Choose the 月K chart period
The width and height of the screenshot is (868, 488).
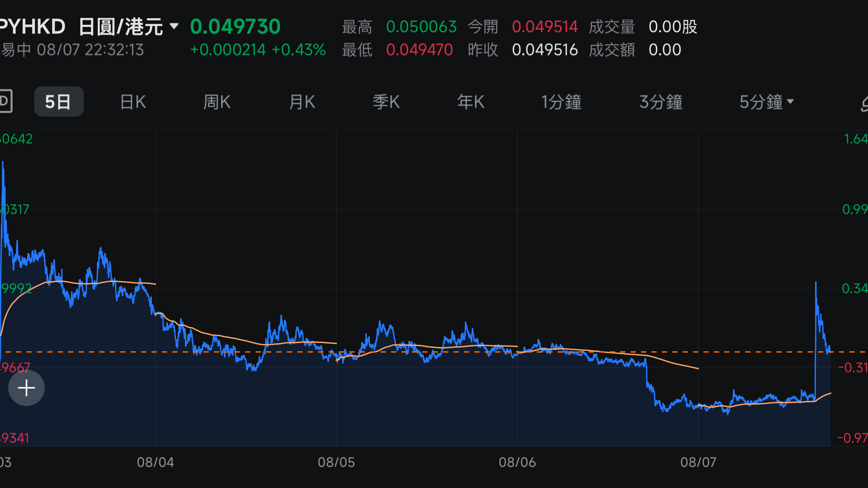pyautogui.click(x=302, y=102)
